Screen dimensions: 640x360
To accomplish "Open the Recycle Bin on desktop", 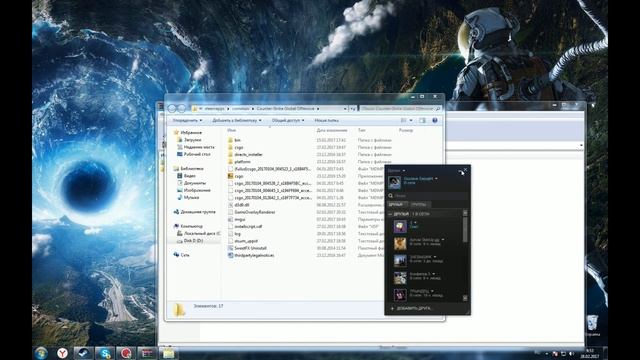I will pos(592,325).
